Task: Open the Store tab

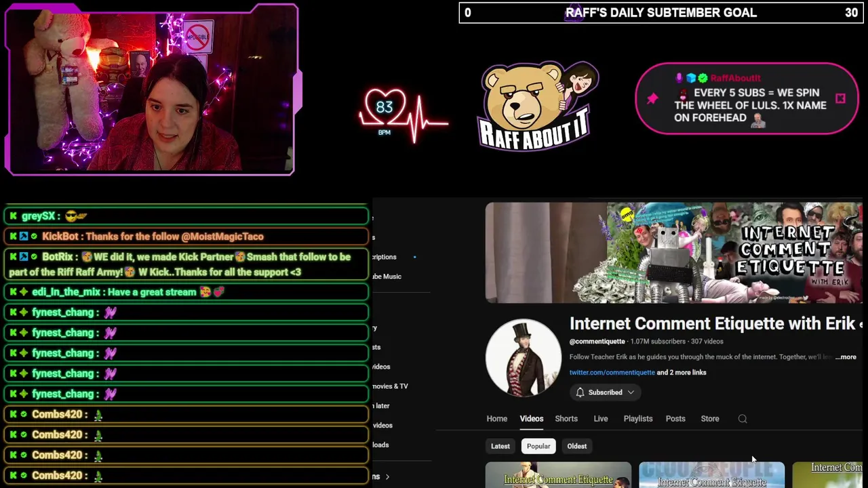Action: point(710,419)
